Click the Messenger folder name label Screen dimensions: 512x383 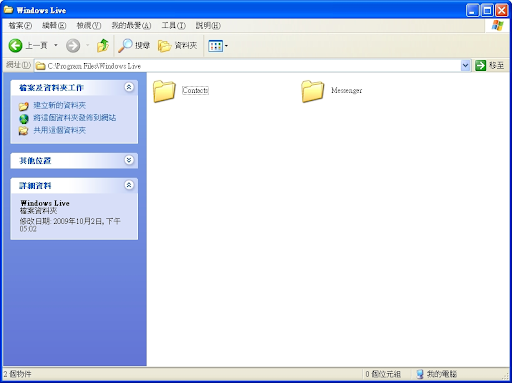tap(346, 90)
